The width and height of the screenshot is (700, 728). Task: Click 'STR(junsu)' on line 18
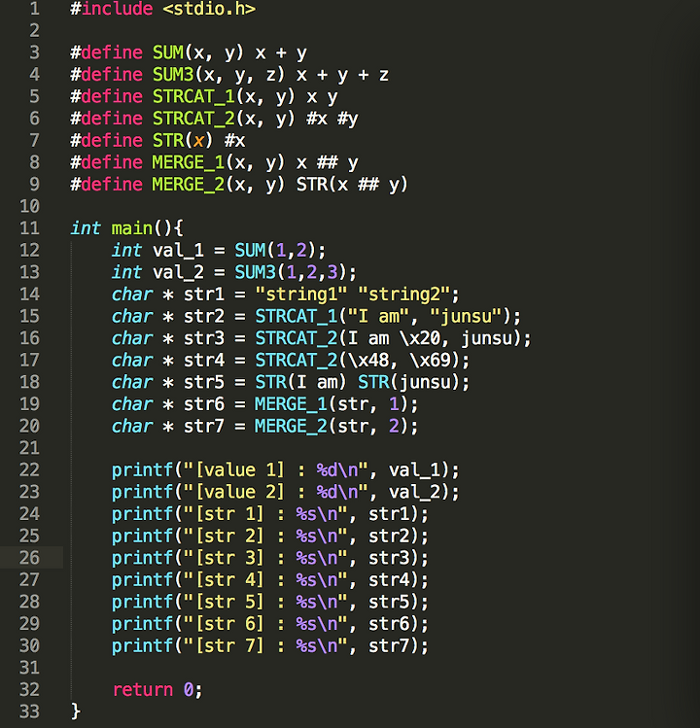[408, 383]
